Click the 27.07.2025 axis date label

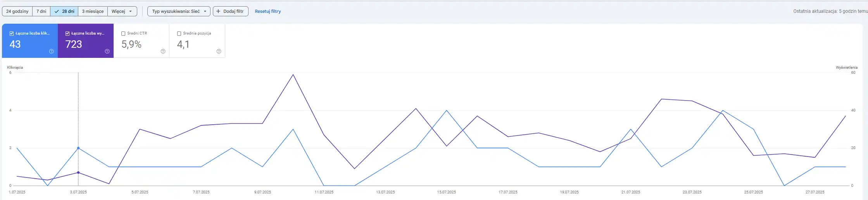[815, 192]
